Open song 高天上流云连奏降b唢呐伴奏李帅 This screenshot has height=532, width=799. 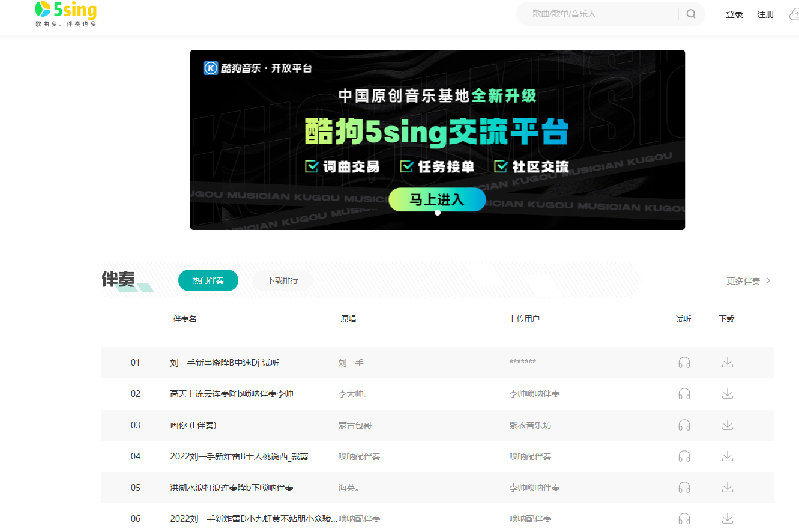[x=232, y=394]
